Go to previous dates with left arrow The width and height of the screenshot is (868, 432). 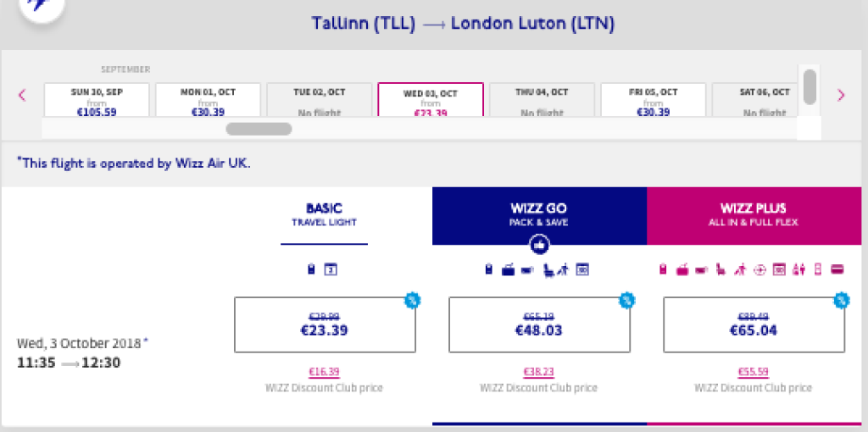[x=23, y=95]
